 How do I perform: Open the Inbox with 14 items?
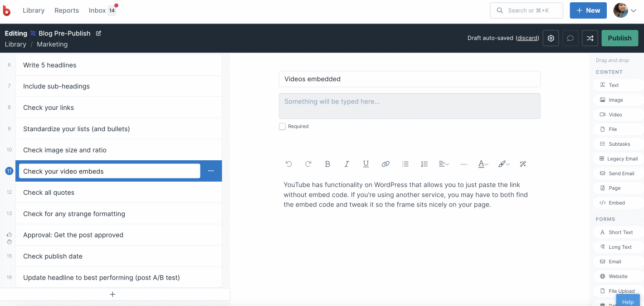tap(102, 10)
